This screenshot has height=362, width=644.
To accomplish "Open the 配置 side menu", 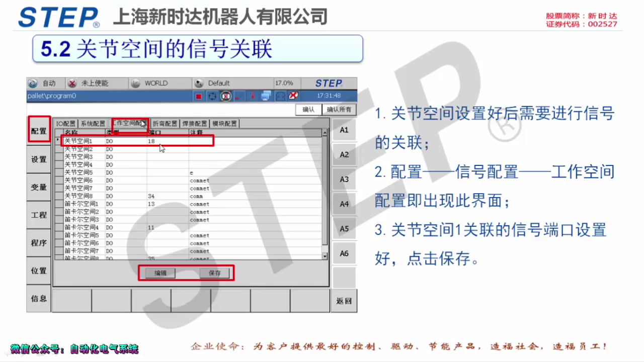I will [x=39, y=131].
